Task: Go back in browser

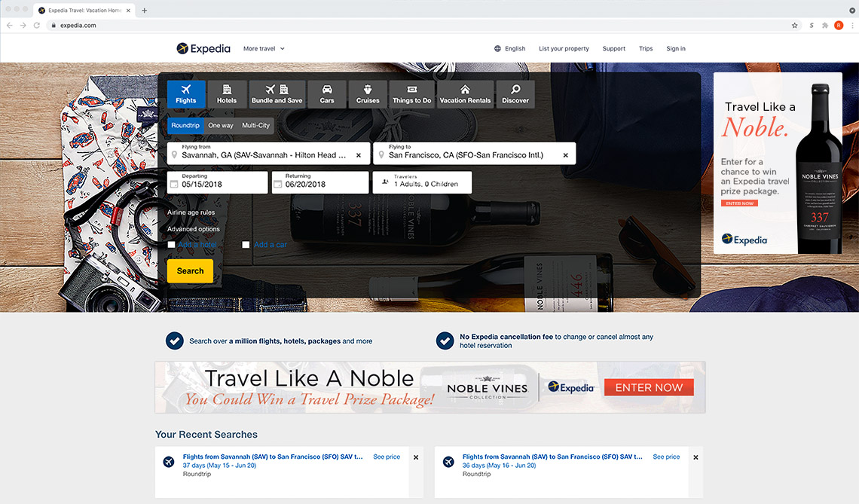Action: [9, 25]
